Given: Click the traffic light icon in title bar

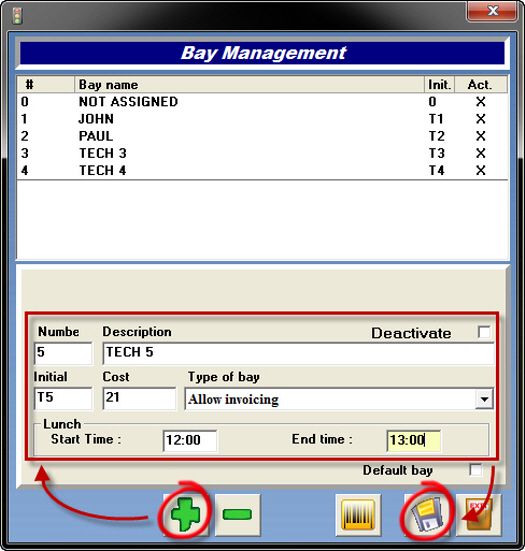Looking at the screenshot, I should click(17, 16).
